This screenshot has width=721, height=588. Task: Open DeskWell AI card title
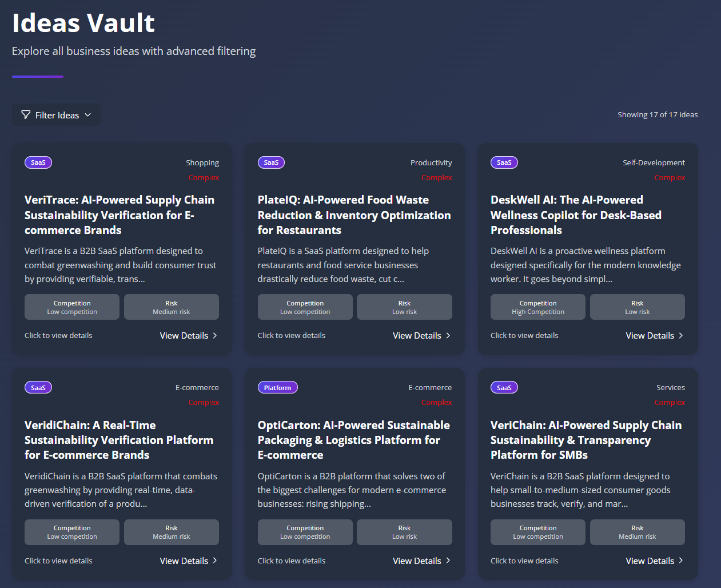pos(576,215)
